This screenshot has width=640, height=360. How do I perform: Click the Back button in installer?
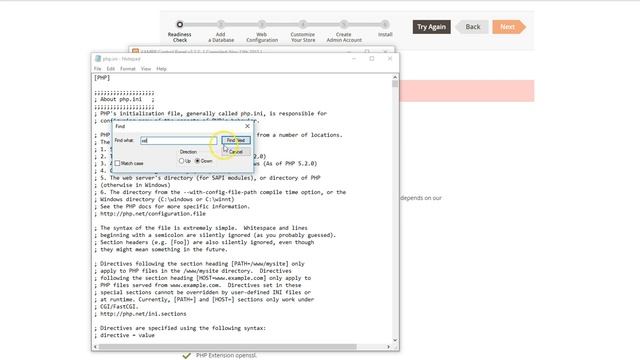pyautogui.click(x=472, y=27)
